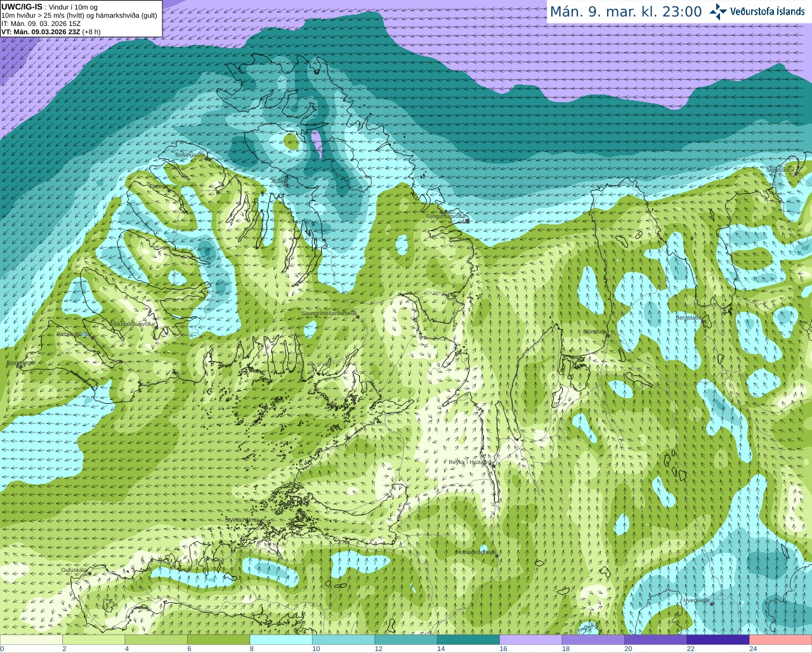This screenshot has height=653, width=812.
Task: Select the 0–2 m/s pale legend swatch
Action: pos(31,640)
